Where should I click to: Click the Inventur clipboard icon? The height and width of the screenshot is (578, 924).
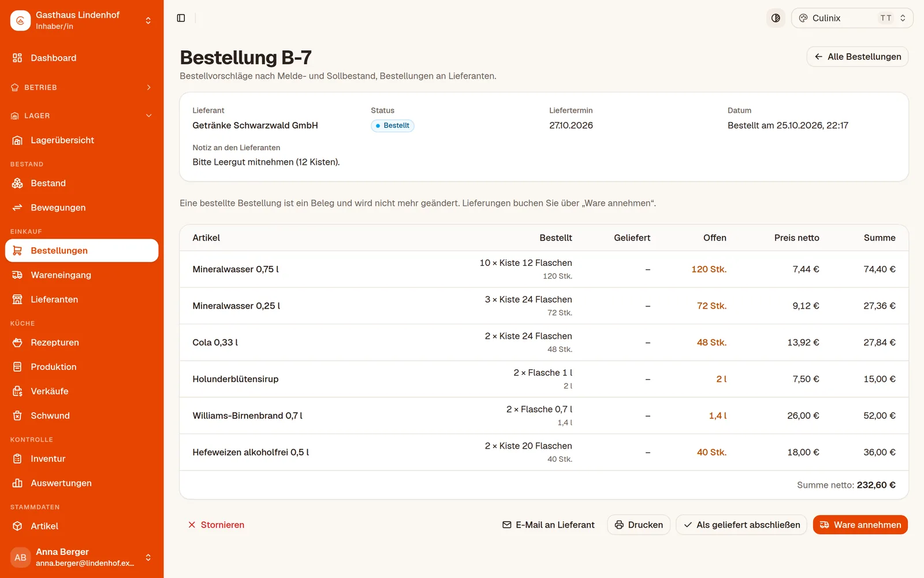(x=17, y=458)
